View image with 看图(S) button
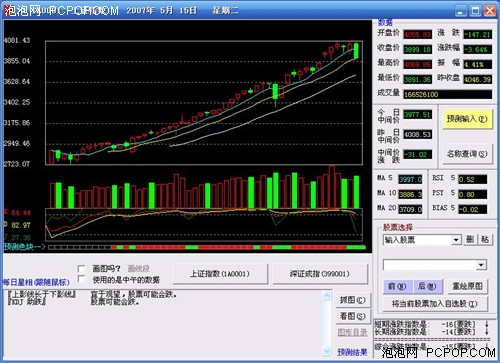 tap(353, 316)
